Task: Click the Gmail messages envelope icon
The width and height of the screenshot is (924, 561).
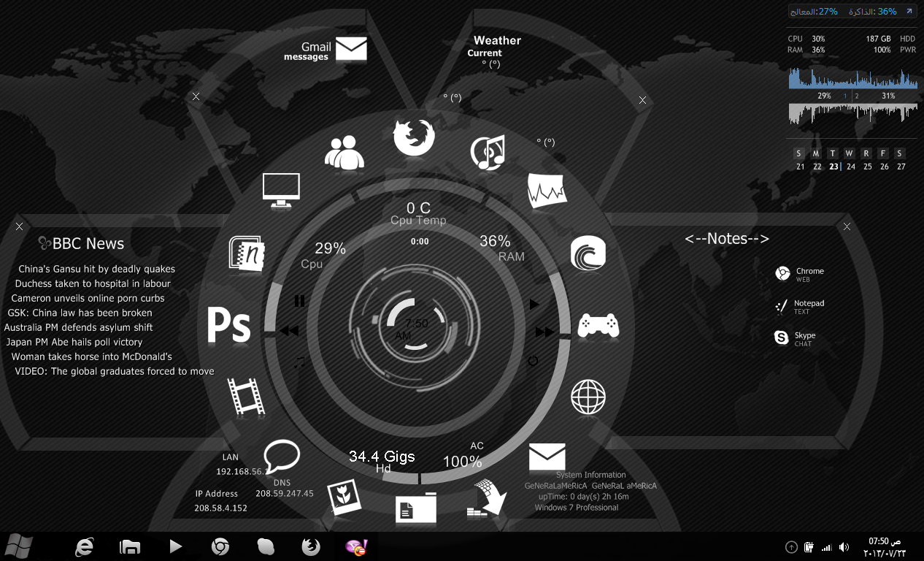Action: (x=351, y=49)
